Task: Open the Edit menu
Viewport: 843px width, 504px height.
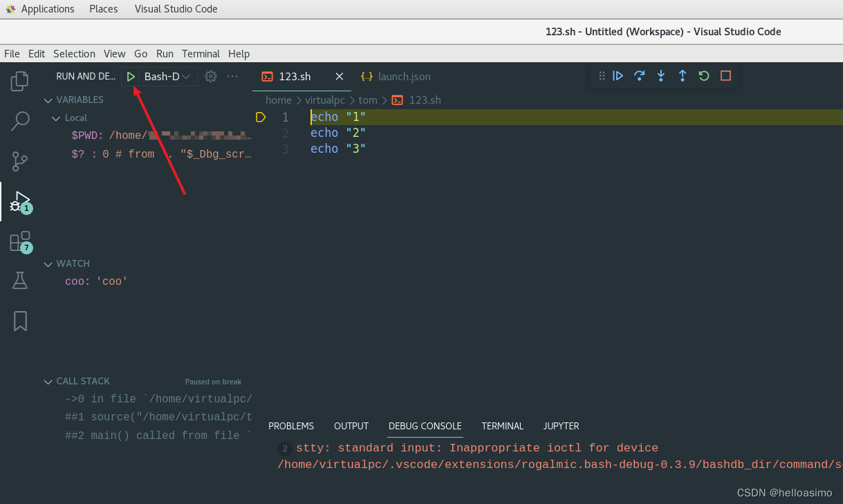Action: pos(37,53)
